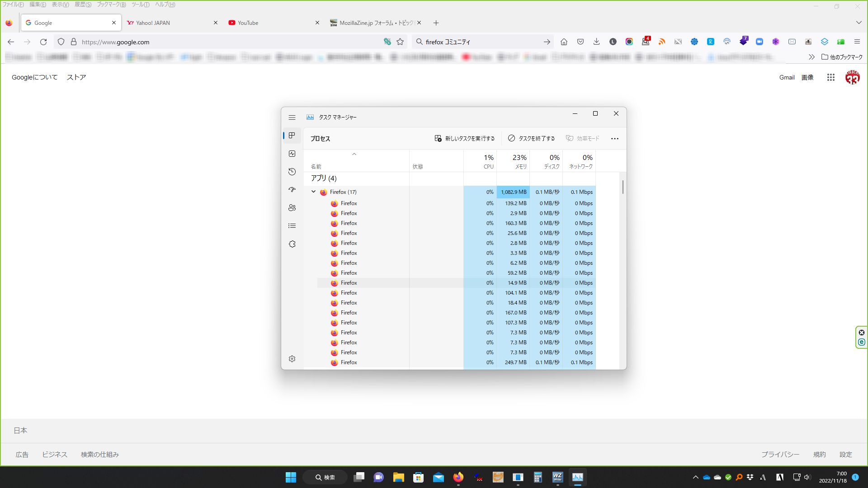Click 新しいタスクを実行する button

[465, 139]
